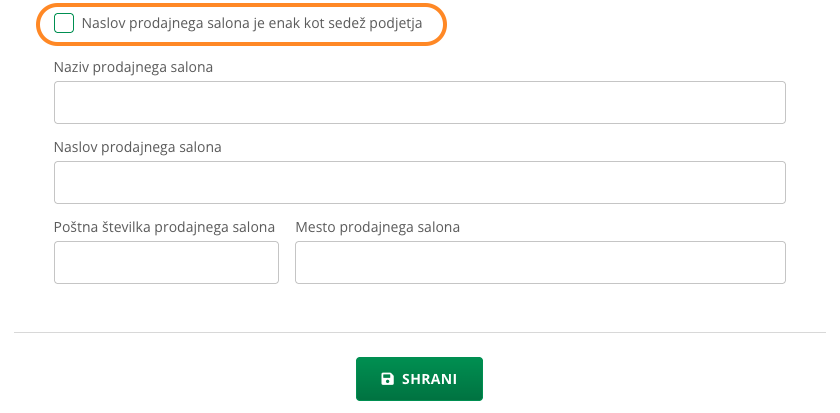Click the right end of the city field
This screenshot has height=413, width=840.
click(x=770, y=262)
